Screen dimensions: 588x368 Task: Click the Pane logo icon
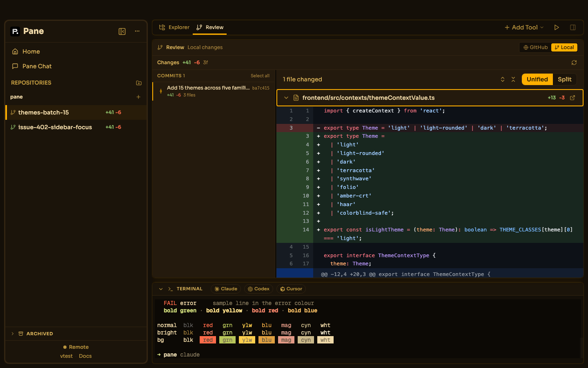[x=15, y=31]
